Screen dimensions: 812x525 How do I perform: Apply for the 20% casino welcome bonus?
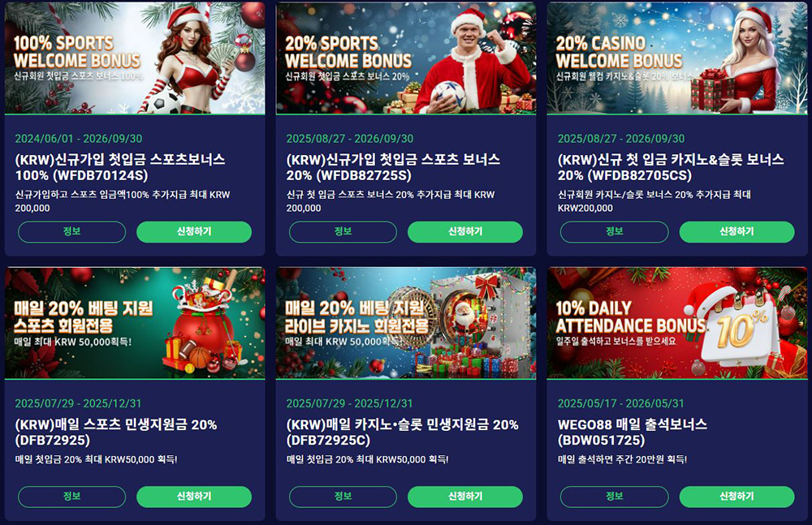pos(737,232)
